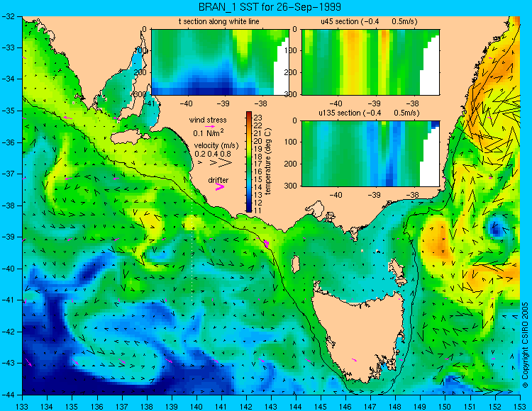Screen dimensions: 532x411
Task: Click the -43 latitude axis label
Action: pos(9,364)
